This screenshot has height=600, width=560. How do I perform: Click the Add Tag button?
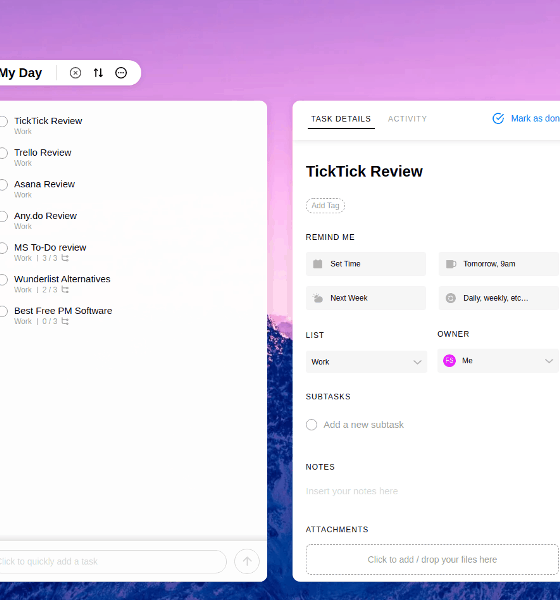coord(325,205)
